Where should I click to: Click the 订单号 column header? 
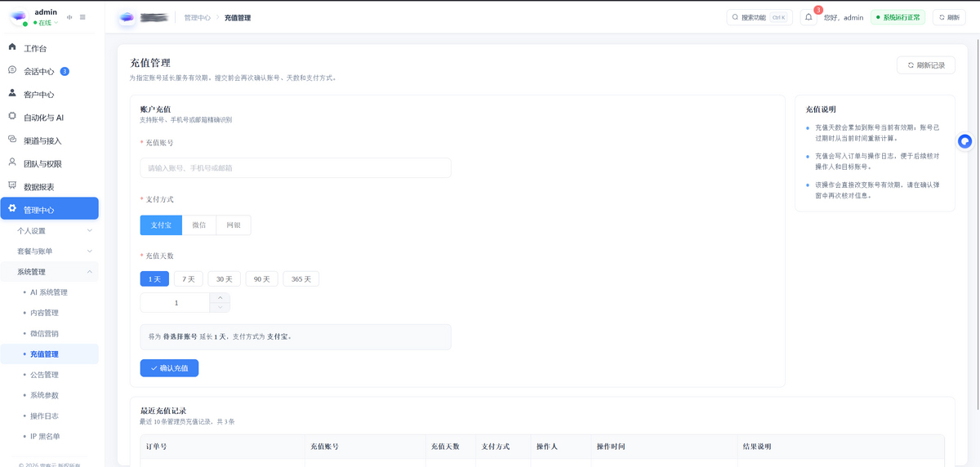(223, 447)
